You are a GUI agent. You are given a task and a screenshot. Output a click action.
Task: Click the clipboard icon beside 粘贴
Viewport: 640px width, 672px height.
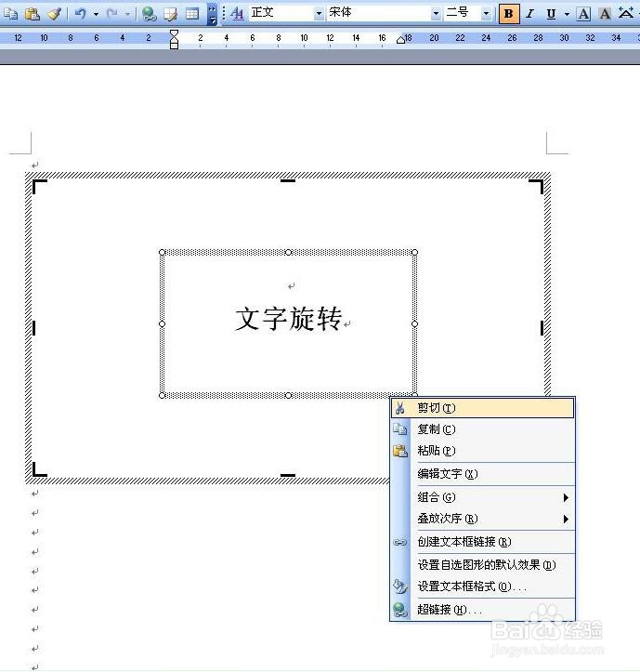click(x=400, y=451)
